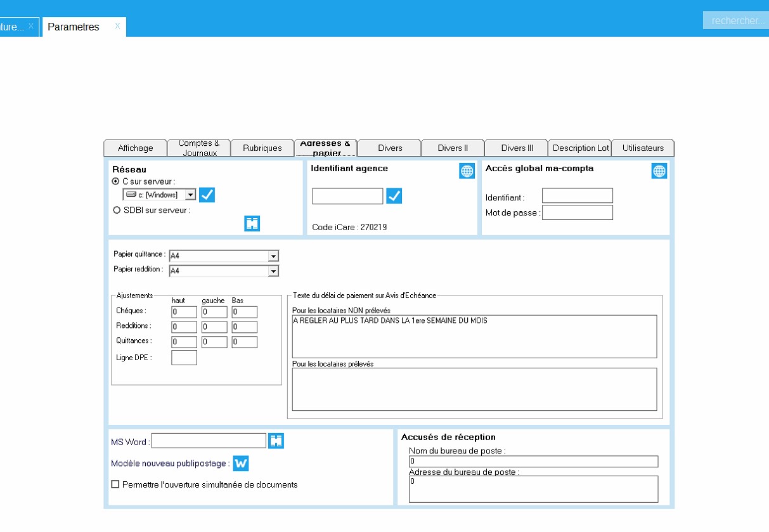
Task: Switch to the Affichage tab
Action: click(135, 148)
